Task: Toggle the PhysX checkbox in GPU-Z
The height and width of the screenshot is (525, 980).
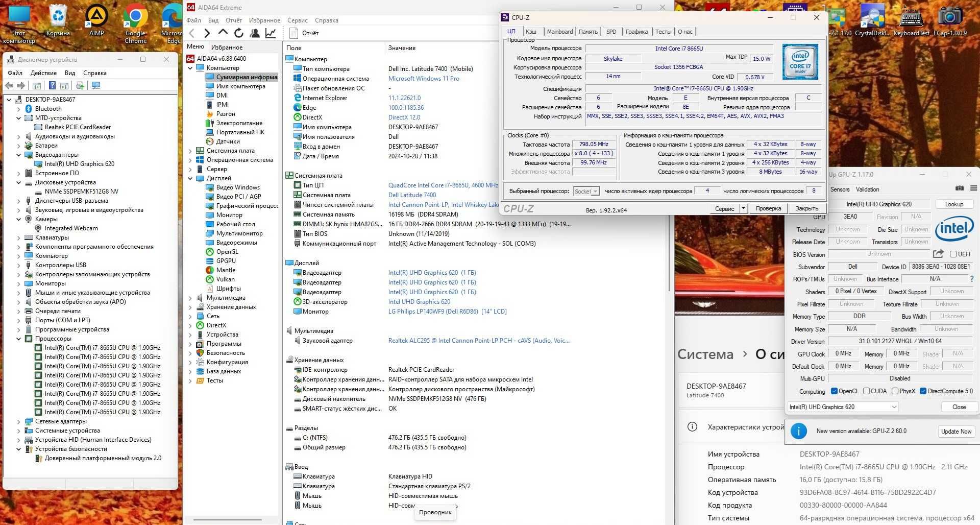Action: (x=895, y=391)
